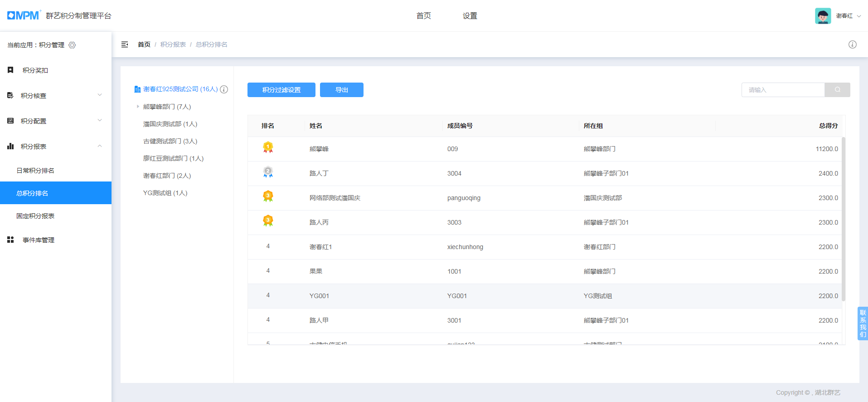
Task: Select 古健测试部门 (3人) tree item
Action: [x=170, y=141]
